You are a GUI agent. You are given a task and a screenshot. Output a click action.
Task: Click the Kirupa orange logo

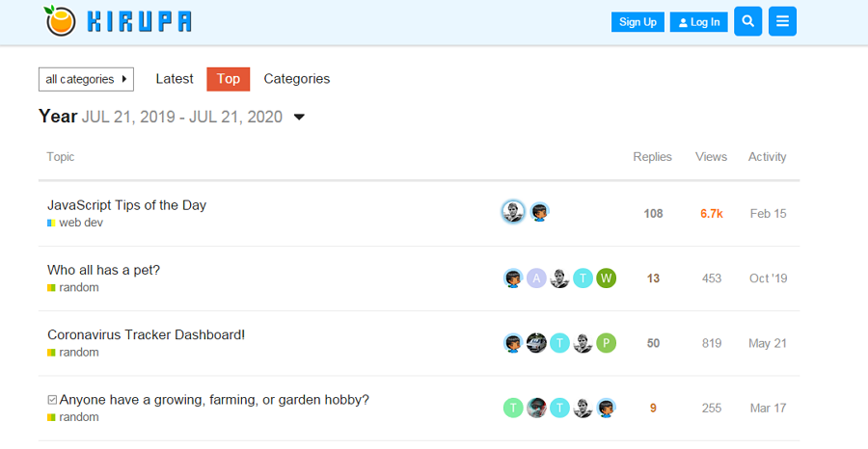60,21
